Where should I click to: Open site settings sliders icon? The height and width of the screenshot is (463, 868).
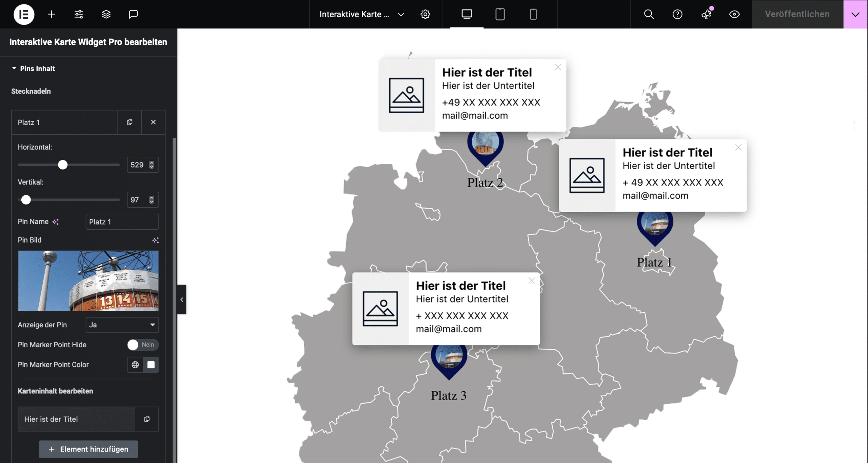[79, 14]
